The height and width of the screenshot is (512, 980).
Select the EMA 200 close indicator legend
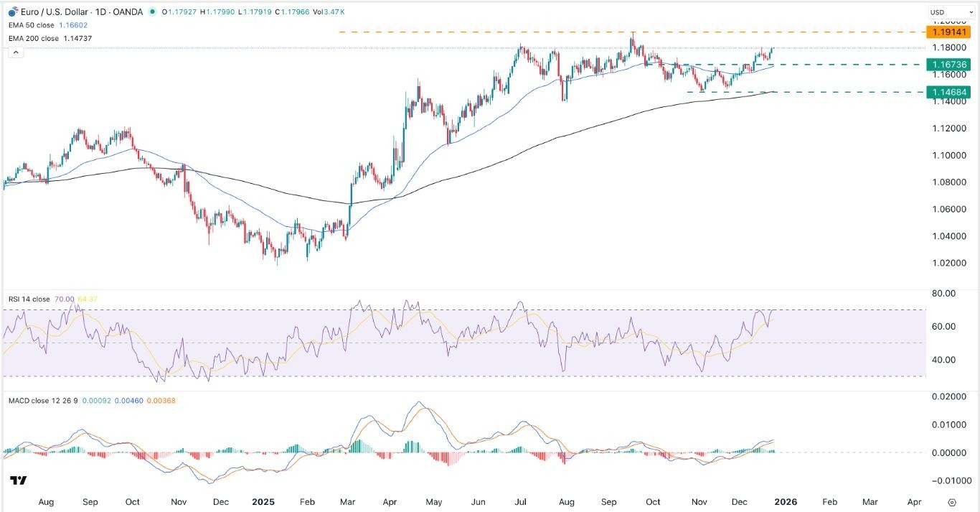32,37
